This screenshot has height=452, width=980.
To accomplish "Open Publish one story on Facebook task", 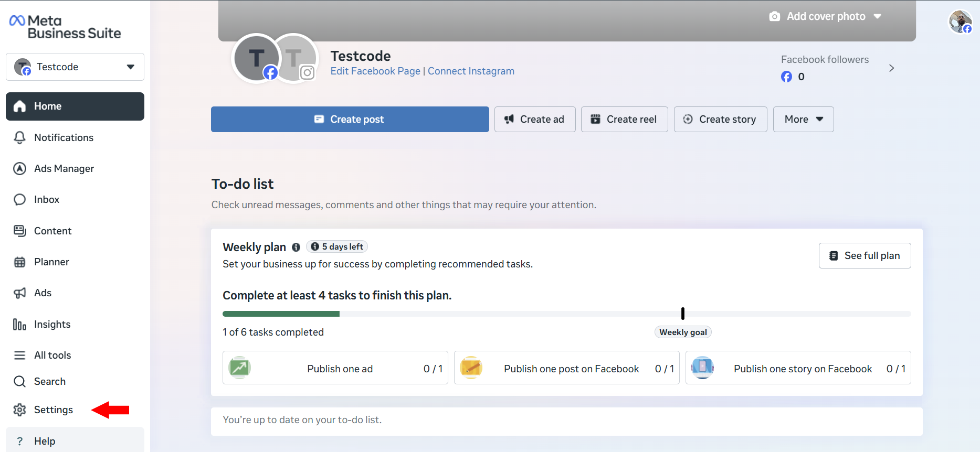I will [798, 368].
